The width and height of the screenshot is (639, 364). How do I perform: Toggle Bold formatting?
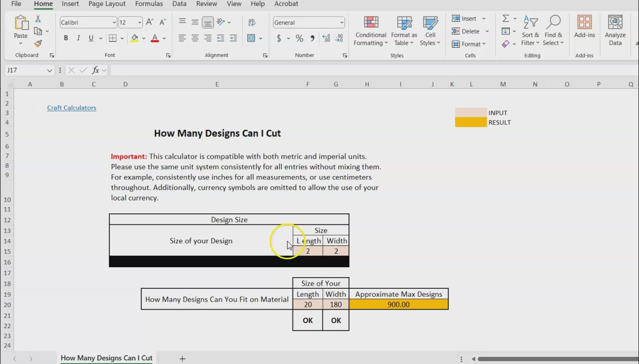point(66,38)
